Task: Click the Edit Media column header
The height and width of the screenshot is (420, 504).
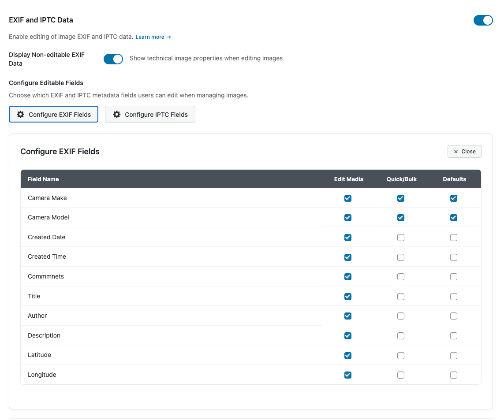Action: pos(348,179)
